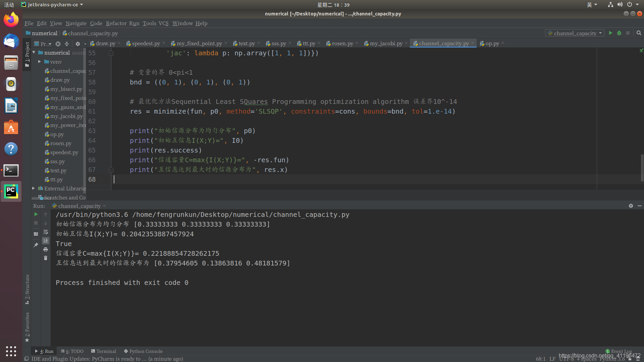Clear all Run console output
Image resolution: width=644 pixels, height=362 pixels.
46,258
